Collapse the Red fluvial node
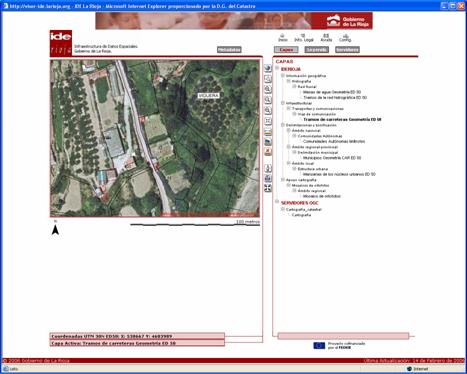Screen dimensions: 467x374 [x=294, y=86]
